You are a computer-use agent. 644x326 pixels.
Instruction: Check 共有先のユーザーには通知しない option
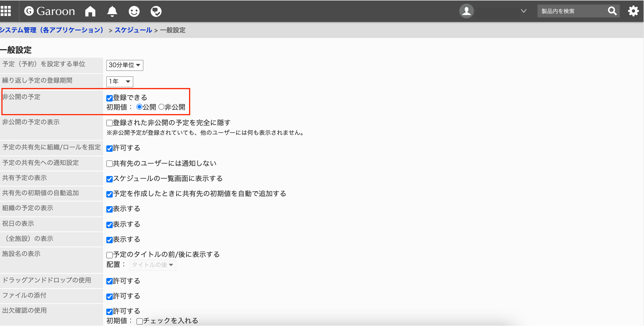(109, 164)
